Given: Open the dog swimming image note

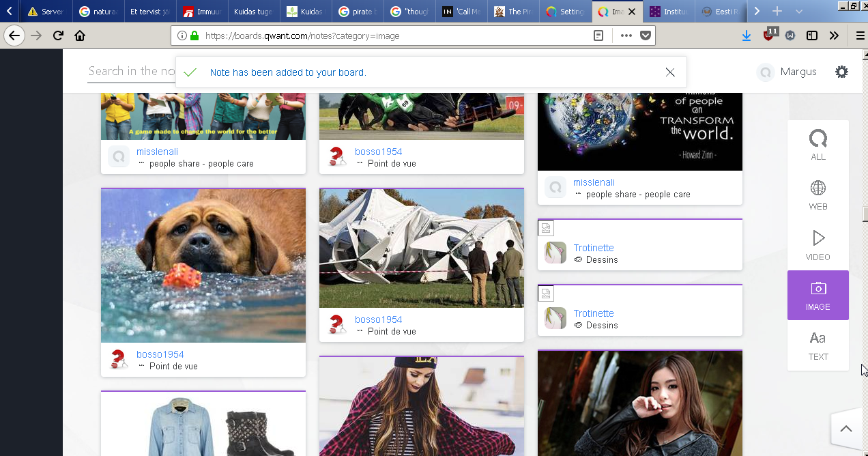Looking at the screenshot, I should (x=203, y=266).
